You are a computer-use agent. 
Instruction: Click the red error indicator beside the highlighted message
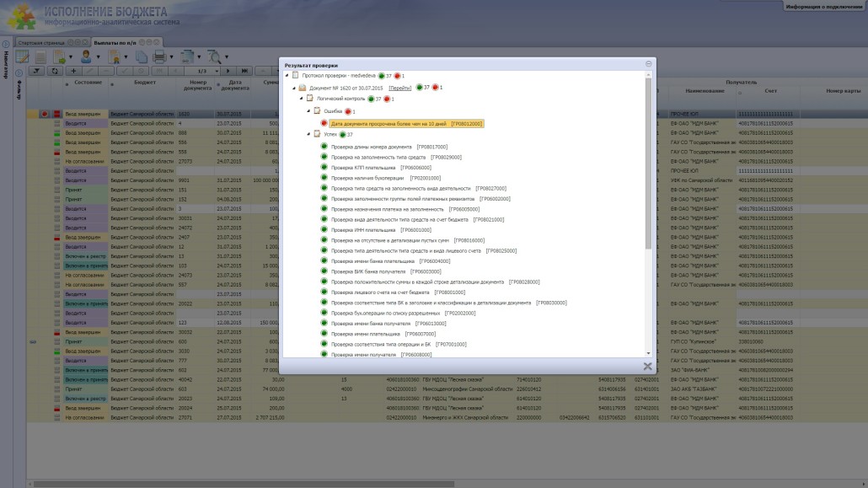(324, 124)
